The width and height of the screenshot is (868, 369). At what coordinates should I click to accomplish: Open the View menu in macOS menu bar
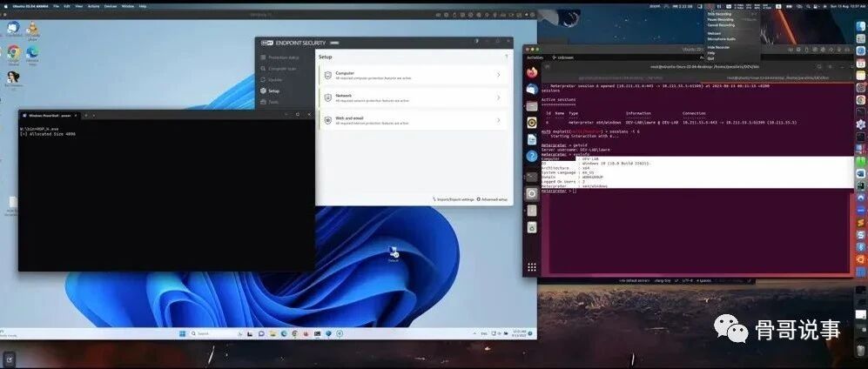pyautogui.click(x=77, y=6)
